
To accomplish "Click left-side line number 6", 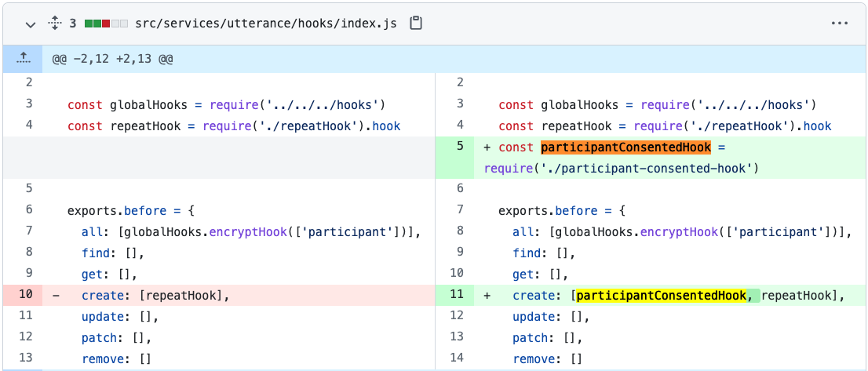I will coord(29,209).
